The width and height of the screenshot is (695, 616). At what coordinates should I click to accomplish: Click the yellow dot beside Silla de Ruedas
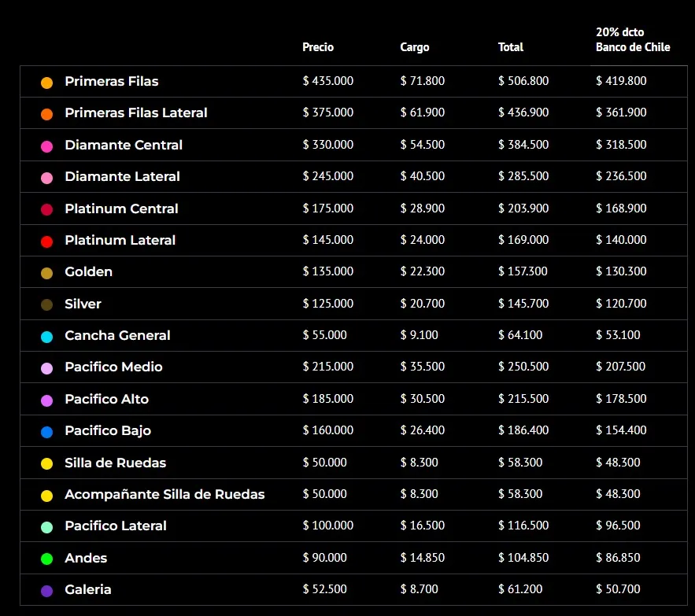(46, 463)
